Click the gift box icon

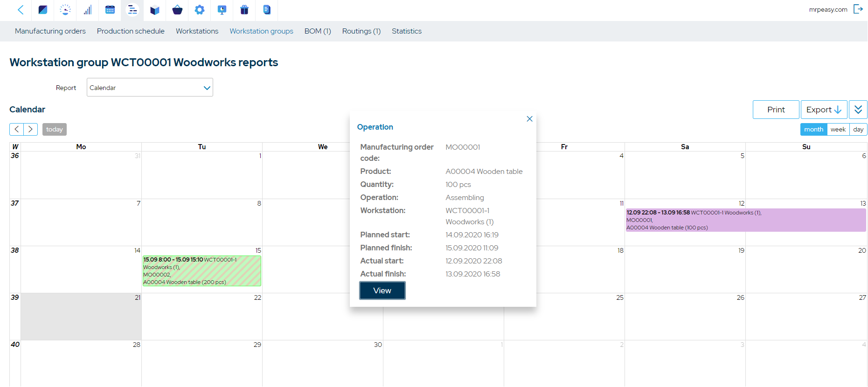[244, 10]
